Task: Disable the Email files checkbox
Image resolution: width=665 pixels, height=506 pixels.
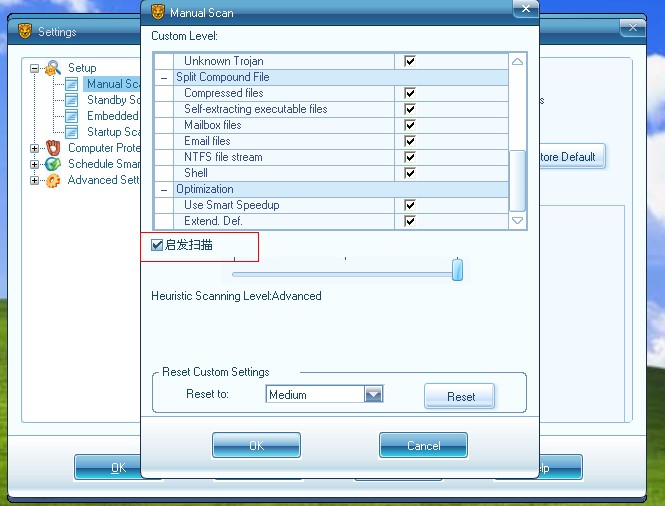Action: click(410, 141)
